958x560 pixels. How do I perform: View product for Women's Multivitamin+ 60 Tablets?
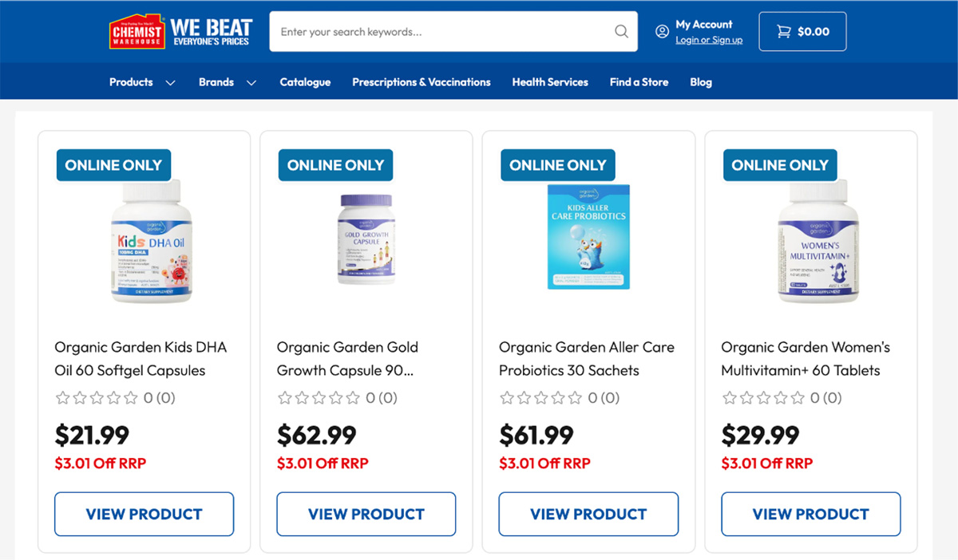811,514
